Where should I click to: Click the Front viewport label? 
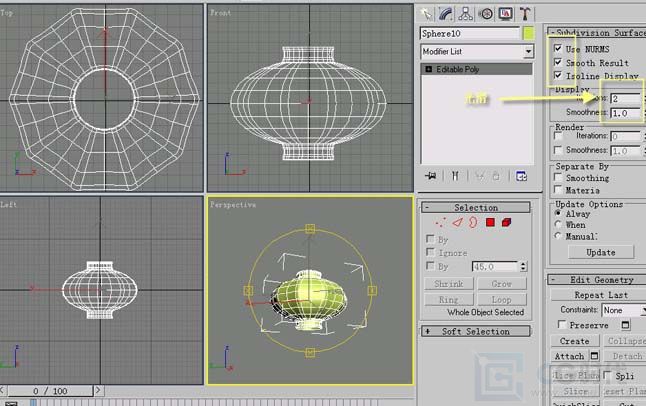[x=220, y=13]
